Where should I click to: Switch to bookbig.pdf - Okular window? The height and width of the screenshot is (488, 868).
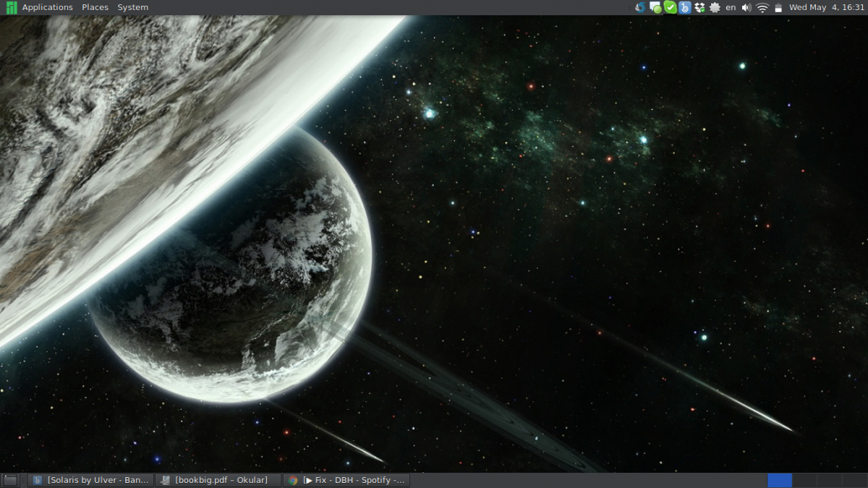[218, 480]
